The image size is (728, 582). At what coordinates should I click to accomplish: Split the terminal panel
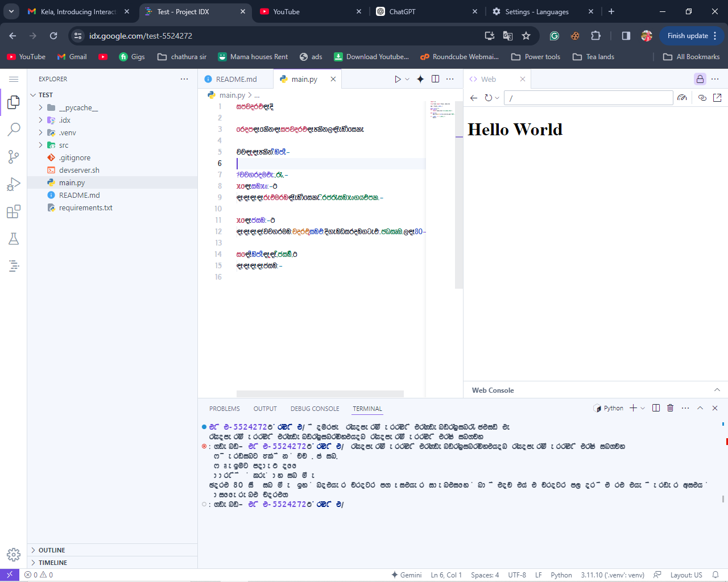coord(656,408)
